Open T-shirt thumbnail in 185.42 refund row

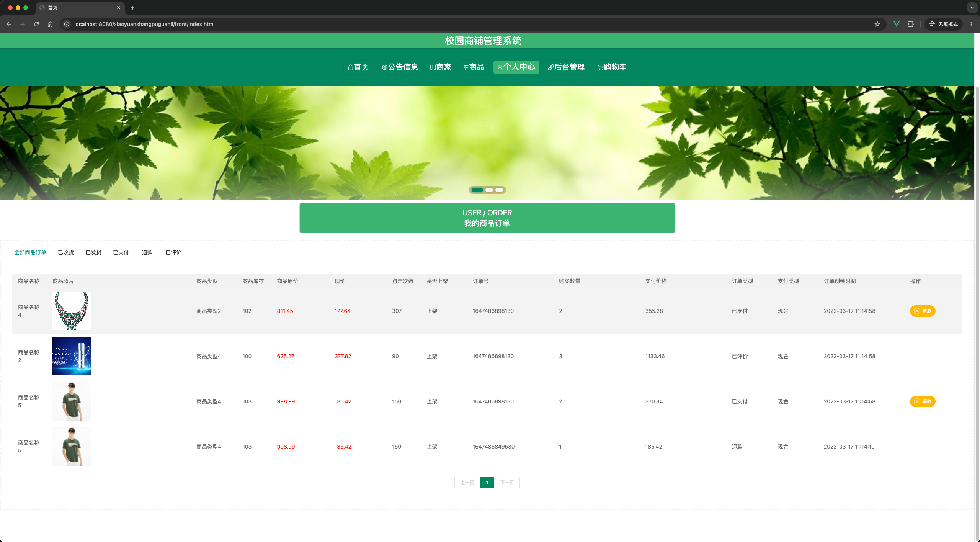pyautogui.click(x=72, y=447)
